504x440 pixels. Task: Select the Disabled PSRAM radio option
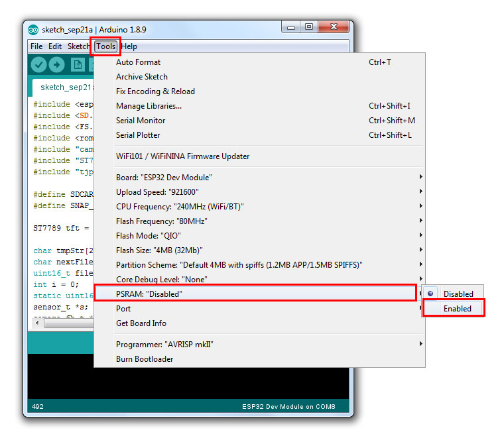(452, 294)
